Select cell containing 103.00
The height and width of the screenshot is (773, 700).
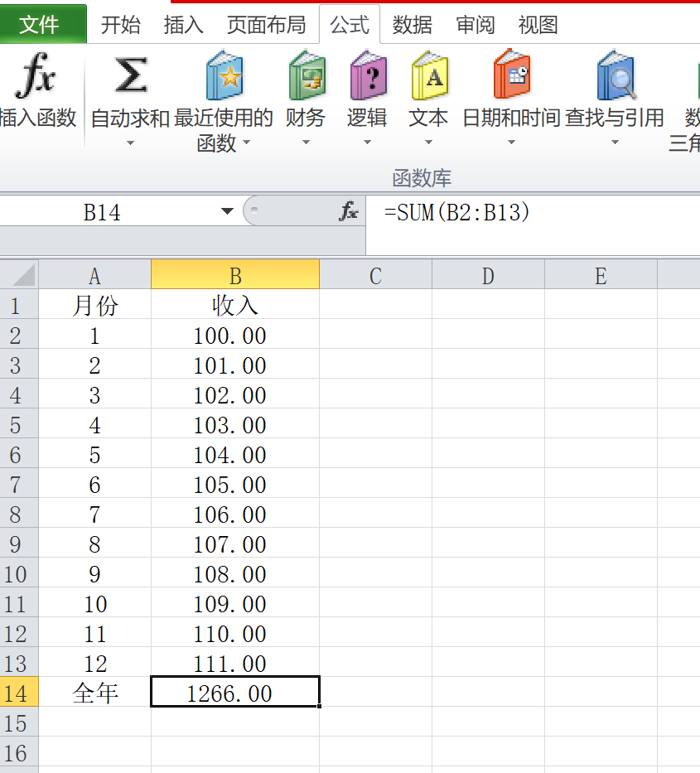tap(235, 423)
